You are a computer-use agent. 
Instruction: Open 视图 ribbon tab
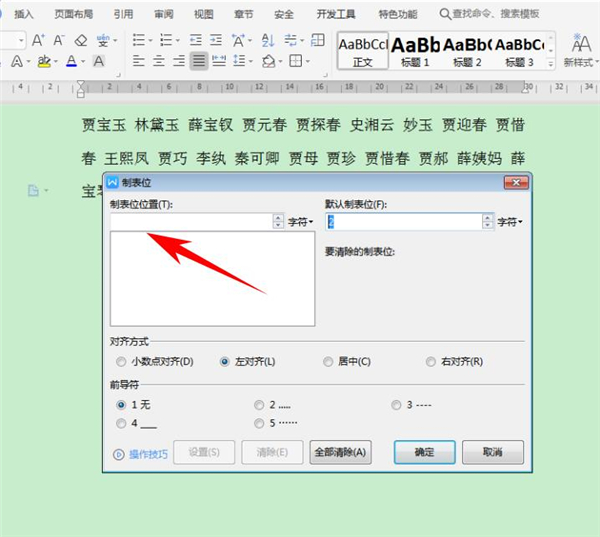point(204,14)
